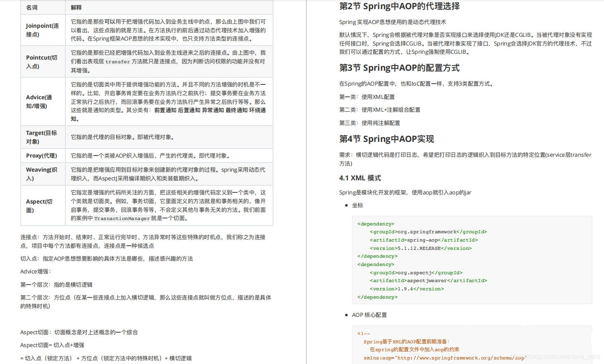Click the line '第一类：使用XML配置'
Viewport: 604px width, 364px height.
(367, 97)
